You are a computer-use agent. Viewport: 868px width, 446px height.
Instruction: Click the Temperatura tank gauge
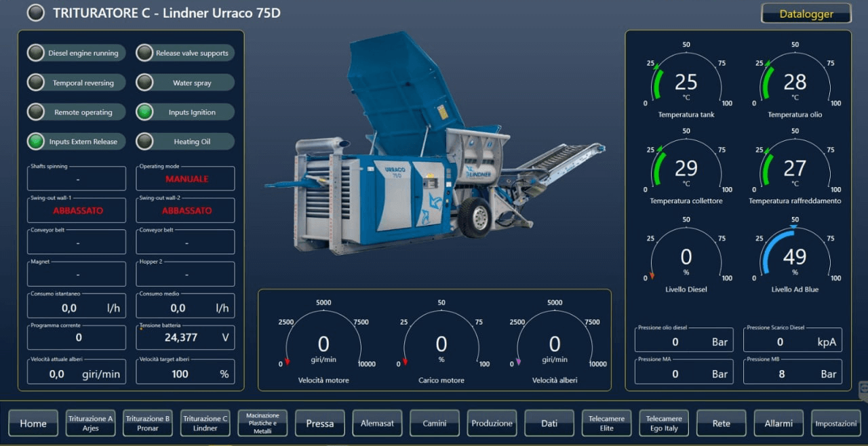(686, 79)
